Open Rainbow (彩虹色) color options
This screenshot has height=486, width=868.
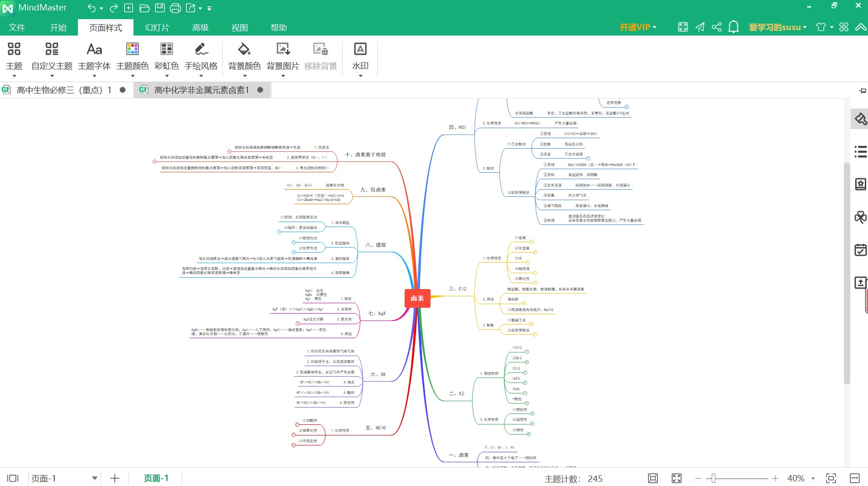click(167, 58)
